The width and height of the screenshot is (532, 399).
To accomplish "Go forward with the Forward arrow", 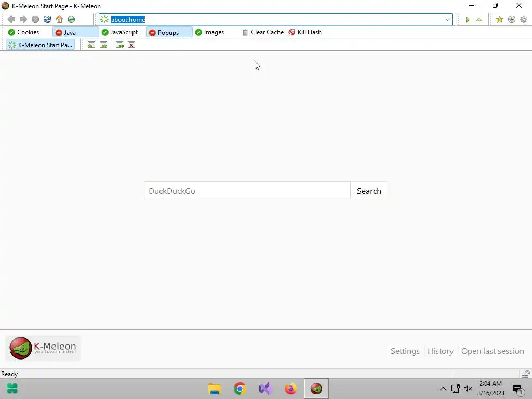I will tap(23, 19).
